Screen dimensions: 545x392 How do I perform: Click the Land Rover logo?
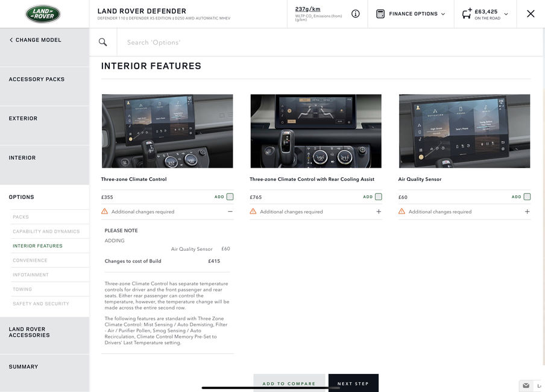point(43,14)
